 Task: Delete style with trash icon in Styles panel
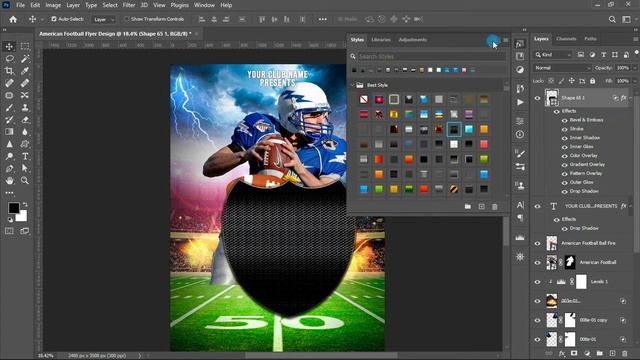tap(495, 207)
